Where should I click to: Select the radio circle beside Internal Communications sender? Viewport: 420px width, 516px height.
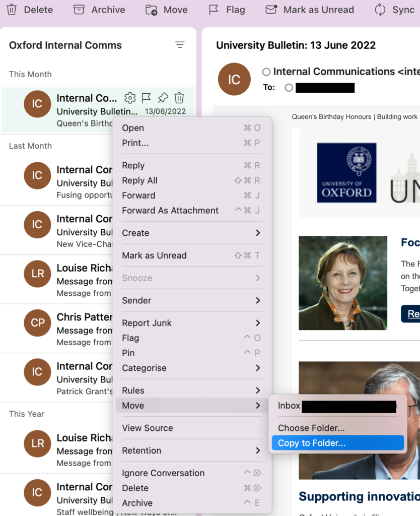(x=266, y=72)
